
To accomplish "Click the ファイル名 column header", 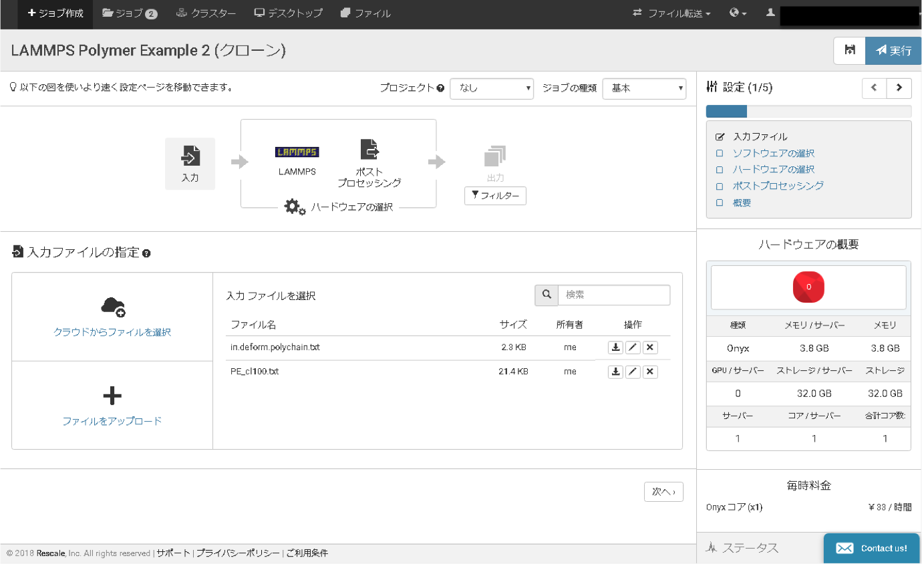I will (253, 325).
